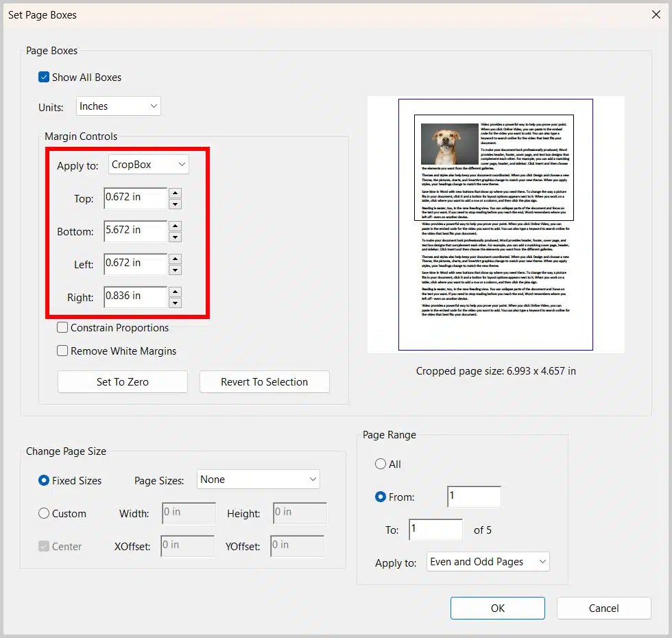Increase the Right margin with up arrow
672x638 pixels.
[x=175, y=292]
